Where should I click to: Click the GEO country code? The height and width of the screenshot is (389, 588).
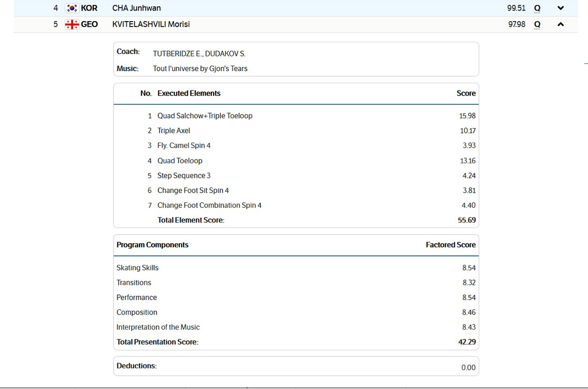[89, 24]
